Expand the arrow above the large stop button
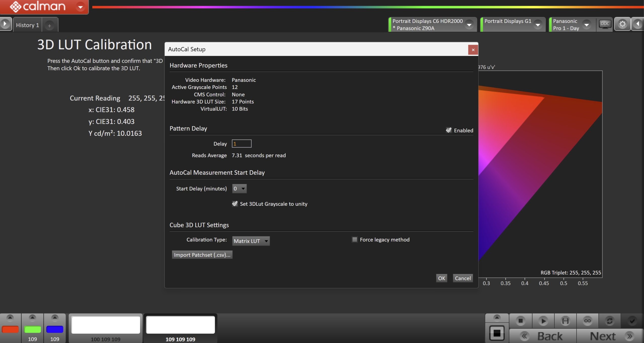Image resolution: width=644 pixels, height=343 pixels. pyautogui.click(x=497, y=318)
